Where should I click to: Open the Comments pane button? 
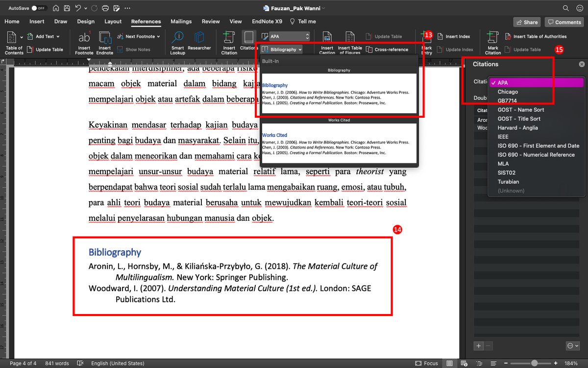pos(564,22)
